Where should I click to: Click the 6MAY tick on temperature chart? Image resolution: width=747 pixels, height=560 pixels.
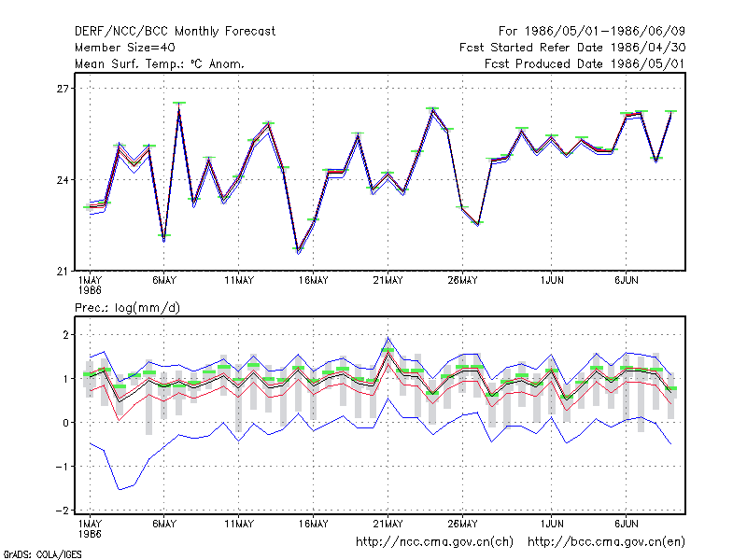(164, 281)
